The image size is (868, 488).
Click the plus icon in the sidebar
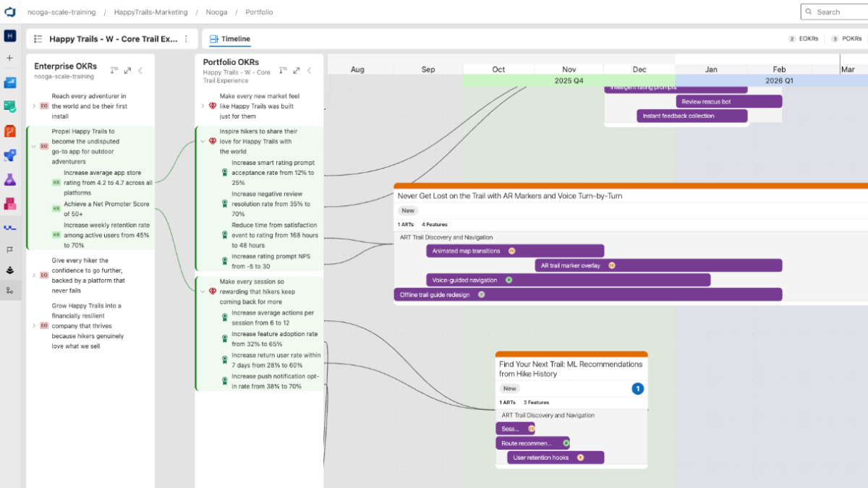pyautogui.click(x=10, y=58)
